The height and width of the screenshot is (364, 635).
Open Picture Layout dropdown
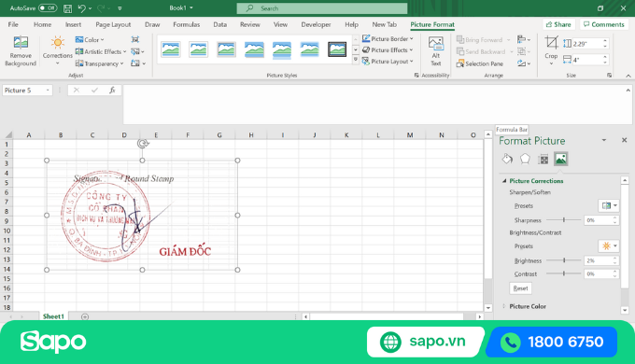tap(388, 62)
